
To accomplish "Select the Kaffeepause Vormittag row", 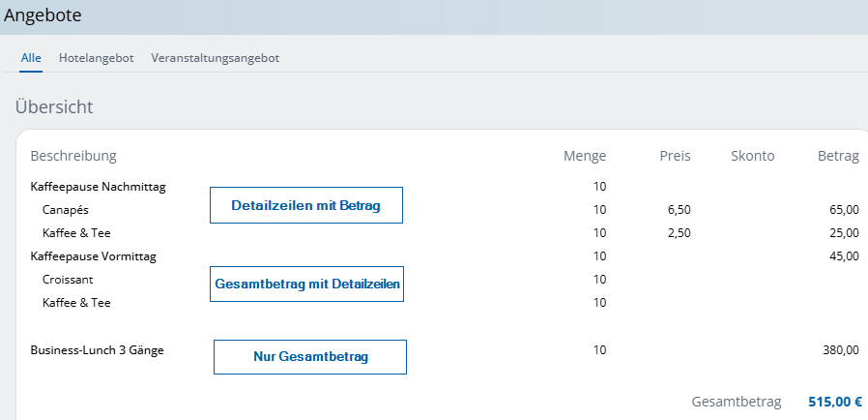I will coord(93,256).
